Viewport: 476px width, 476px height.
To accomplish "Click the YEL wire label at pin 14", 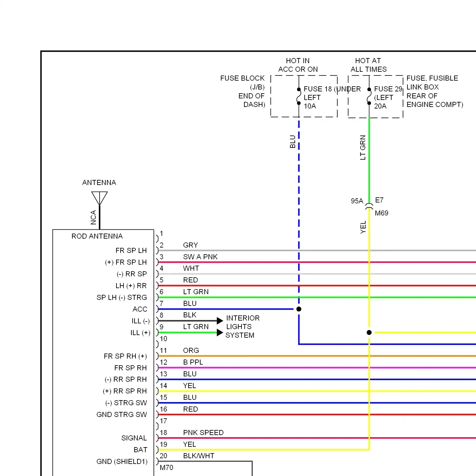I will tap(189, 386).
